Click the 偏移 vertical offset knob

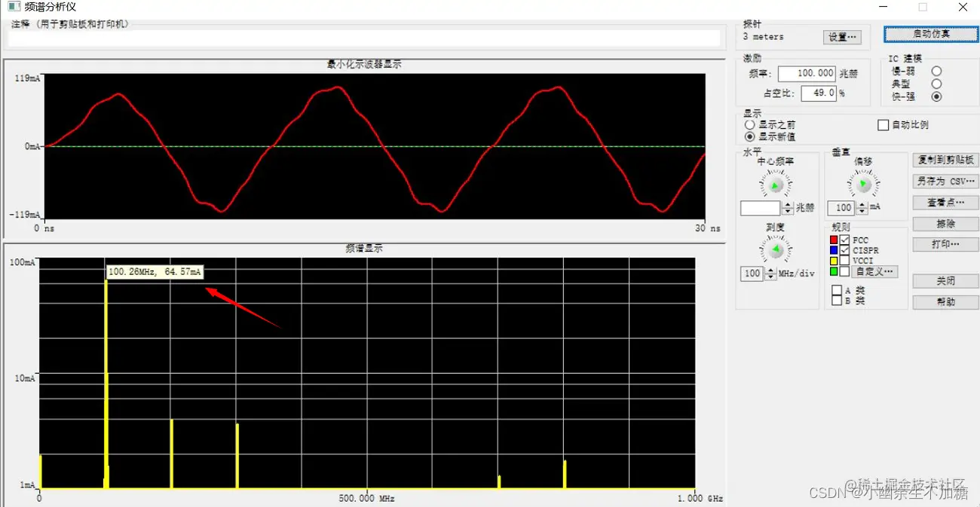tap(863, 184)
